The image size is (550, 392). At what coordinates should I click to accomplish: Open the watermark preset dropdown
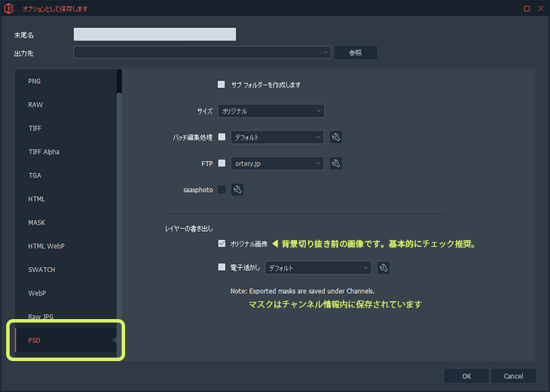point(318,268)
